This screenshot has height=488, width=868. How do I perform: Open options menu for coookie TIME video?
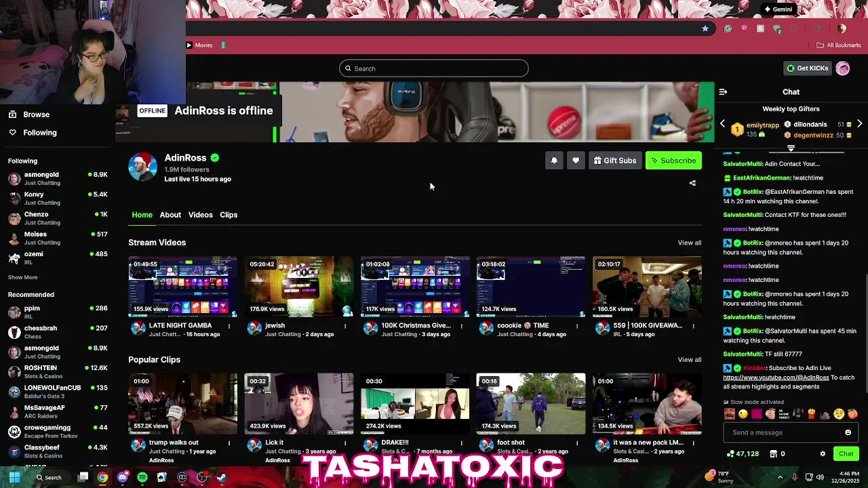coord(577,326)
